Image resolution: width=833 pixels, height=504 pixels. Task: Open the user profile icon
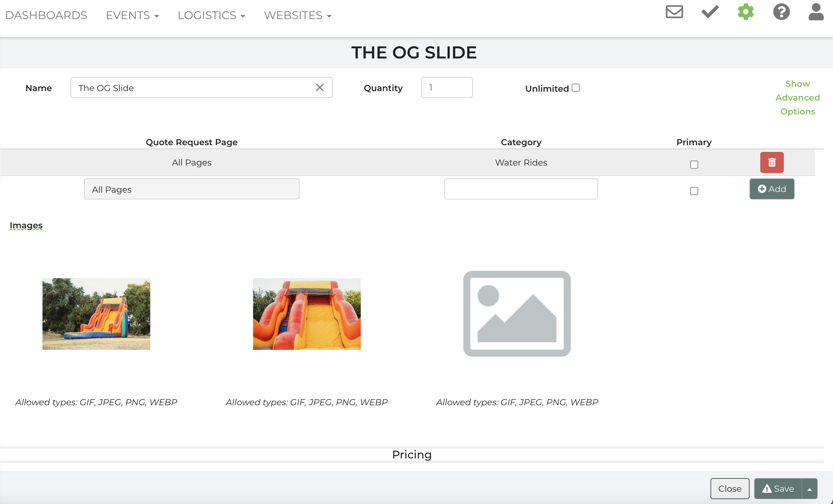pos(816,12)
